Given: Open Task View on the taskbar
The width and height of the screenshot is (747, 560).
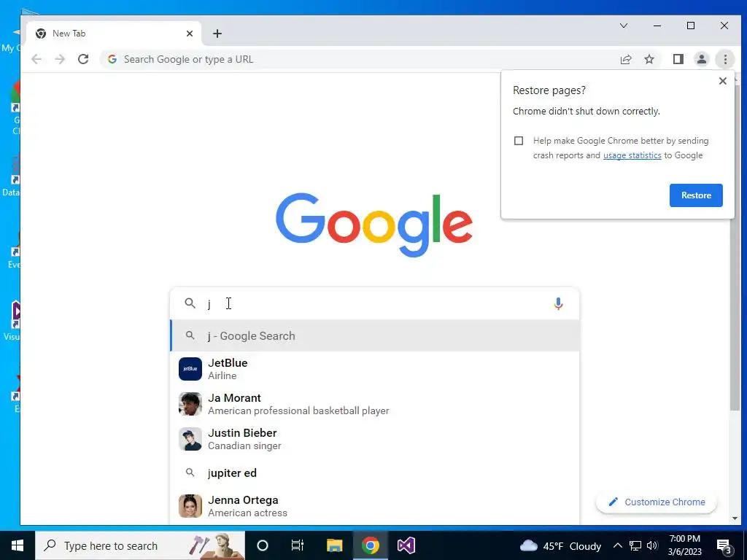Looking at the screenshot, I should (298, 545).
